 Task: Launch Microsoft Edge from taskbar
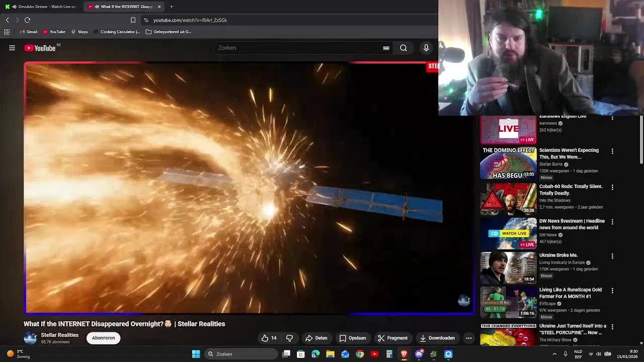pos(315,354)
